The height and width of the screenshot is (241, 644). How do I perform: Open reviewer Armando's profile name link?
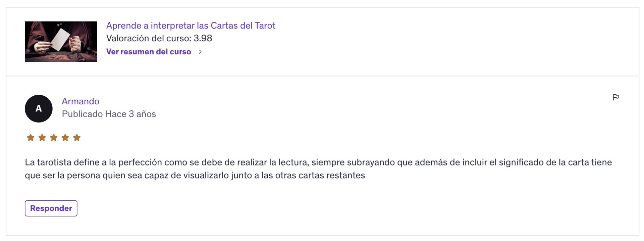click(80, 101)
